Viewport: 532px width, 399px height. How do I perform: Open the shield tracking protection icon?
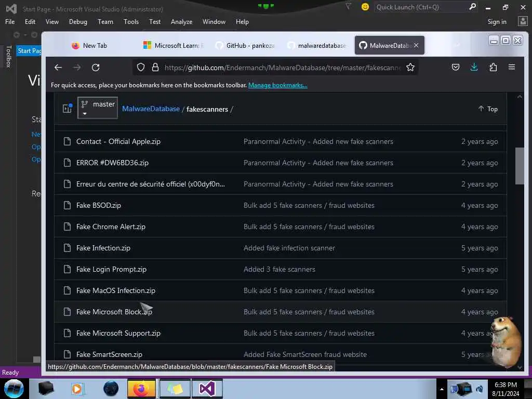140,68
